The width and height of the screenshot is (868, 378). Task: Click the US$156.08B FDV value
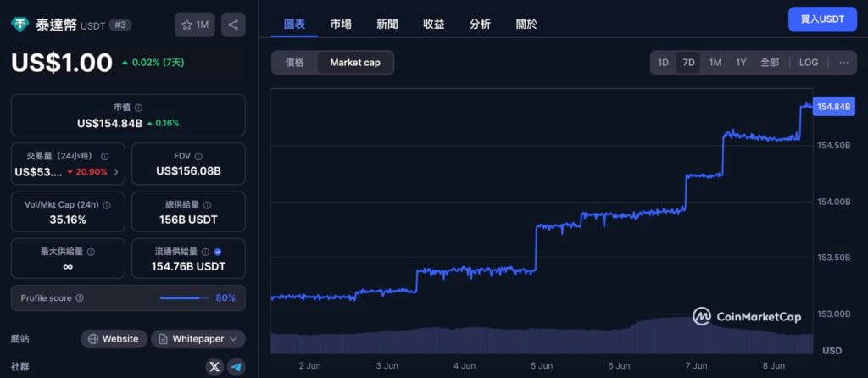point(188,171)
